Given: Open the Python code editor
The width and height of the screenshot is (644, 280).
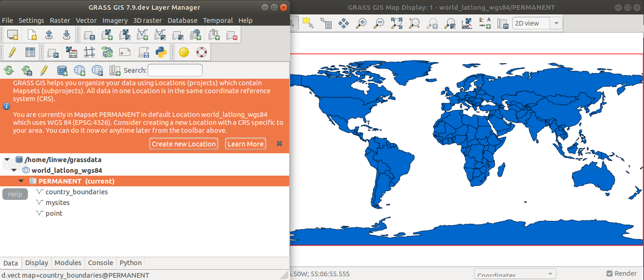Looking at the screenshot, I should pos(161,52).
